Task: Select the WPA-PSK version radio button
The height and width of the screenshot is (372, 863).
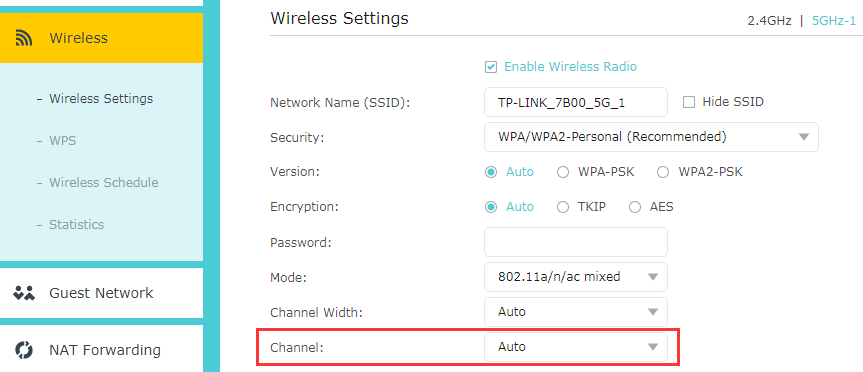Action: [x=562, y=172]
